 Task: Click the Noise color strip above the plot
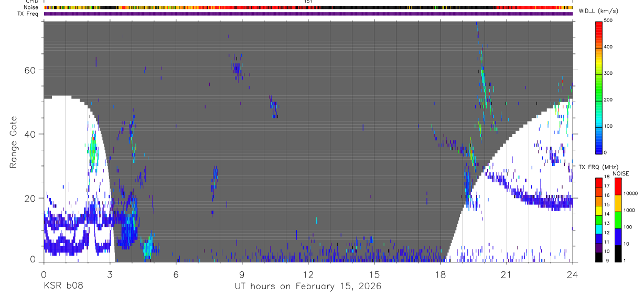[x=308, y=7]
